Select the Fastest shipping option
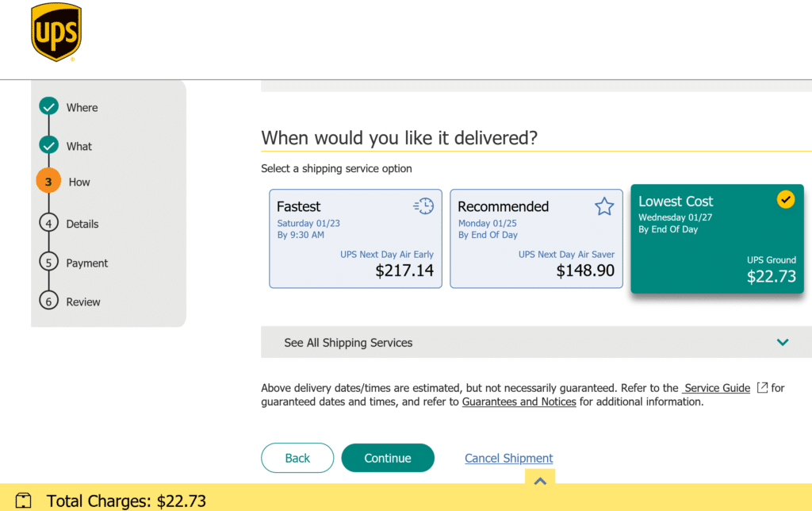 (x=355, y=238)
